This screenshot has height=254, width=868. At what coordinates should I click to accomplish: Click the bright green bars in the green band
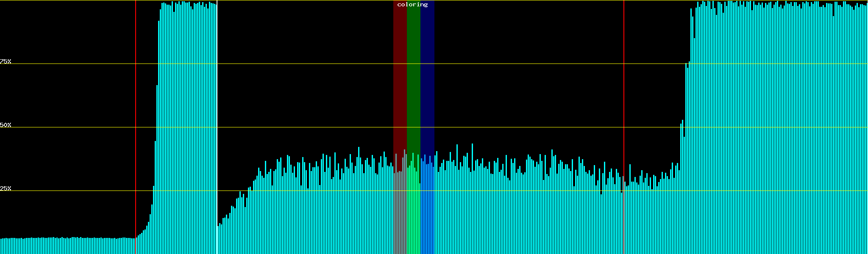point(413,212)
